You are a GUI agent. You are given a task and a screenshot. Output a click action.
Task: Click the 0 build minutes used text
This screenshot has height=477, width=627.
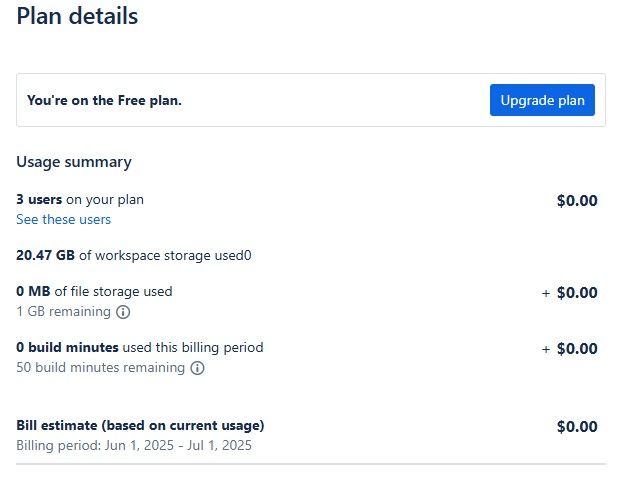(x=140, y=347)
